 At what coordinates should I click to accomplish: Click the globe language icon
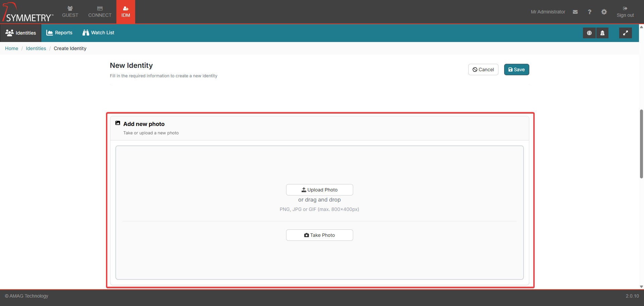click(x=589, y=33)
